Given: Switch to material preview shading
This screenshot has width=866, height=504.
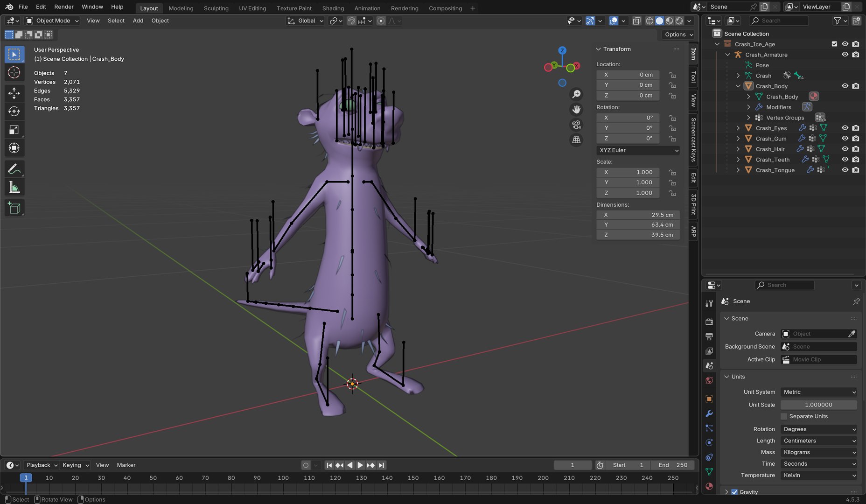Looking at the screenshot, I should coord(669,21).
